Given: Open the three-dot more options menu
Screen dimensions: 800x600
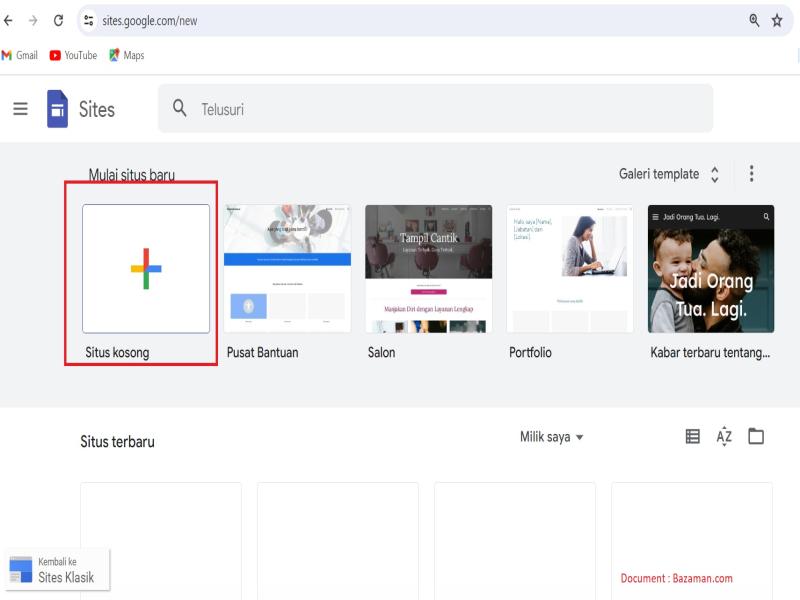Looking at the screenshot, I should [752, 173].
